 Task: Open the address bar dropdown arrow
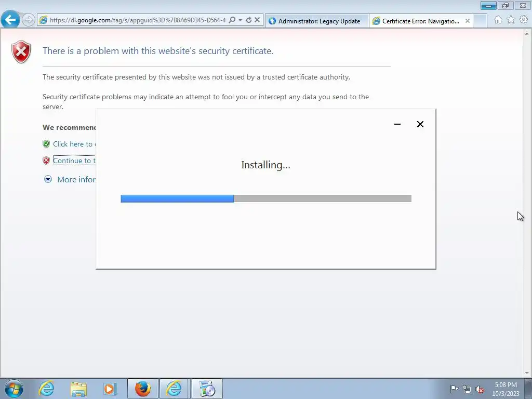(x=240, y=20)
